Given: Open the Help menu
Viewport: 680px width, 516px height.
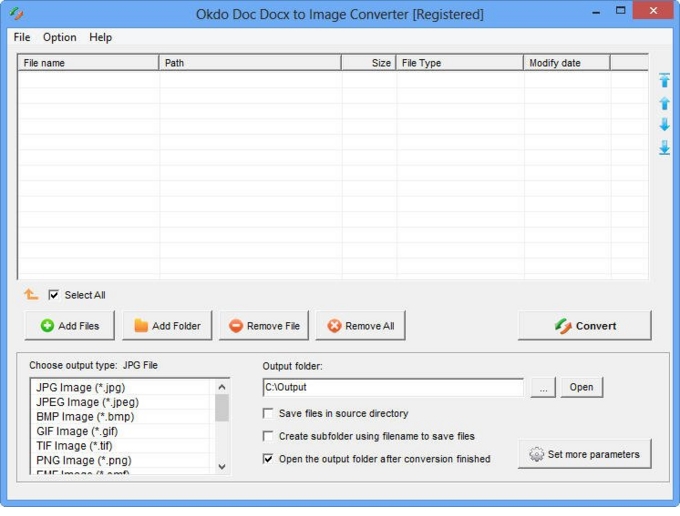Looking at the screenshot, I should (x=100, y=37).
